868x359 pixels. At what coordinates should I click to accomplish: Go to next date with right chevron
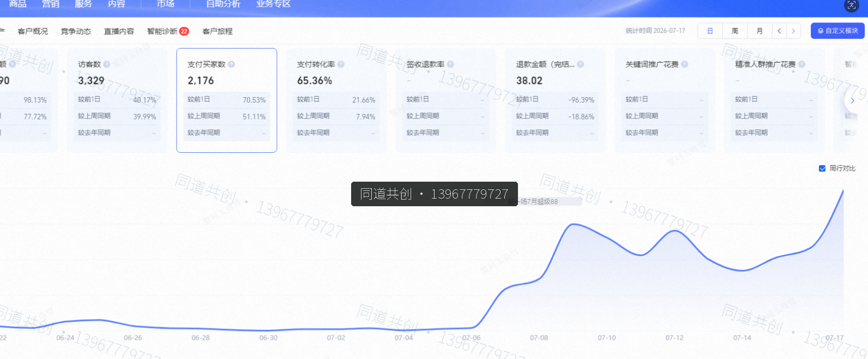(x=793, y=31)
